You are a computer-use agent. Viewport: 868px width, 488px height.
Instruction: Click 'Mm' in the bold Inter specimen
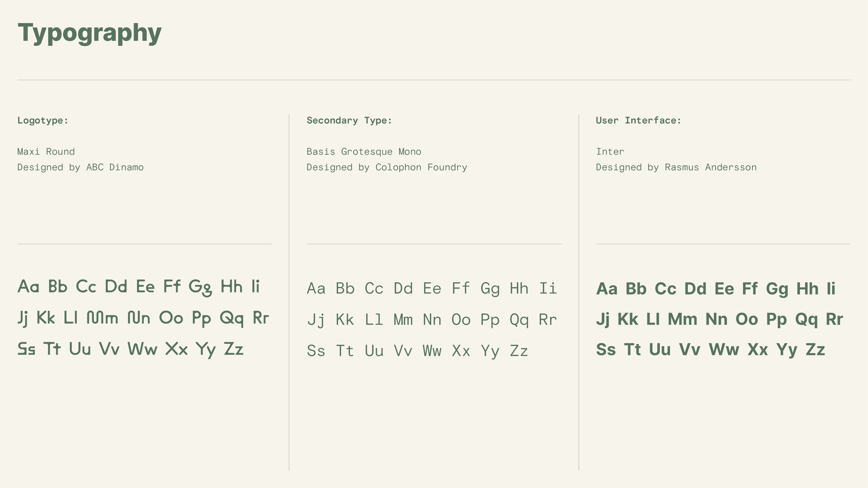click(682, 319)
